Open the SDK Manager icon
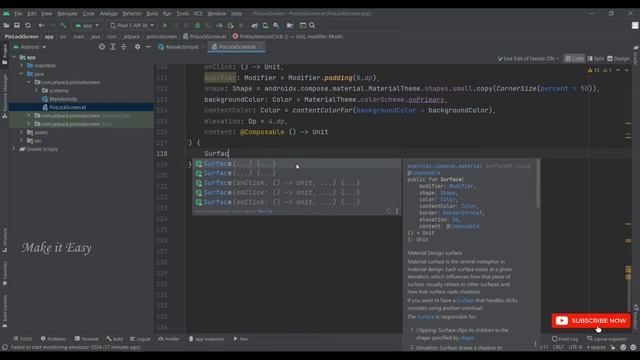 point(276,25)
